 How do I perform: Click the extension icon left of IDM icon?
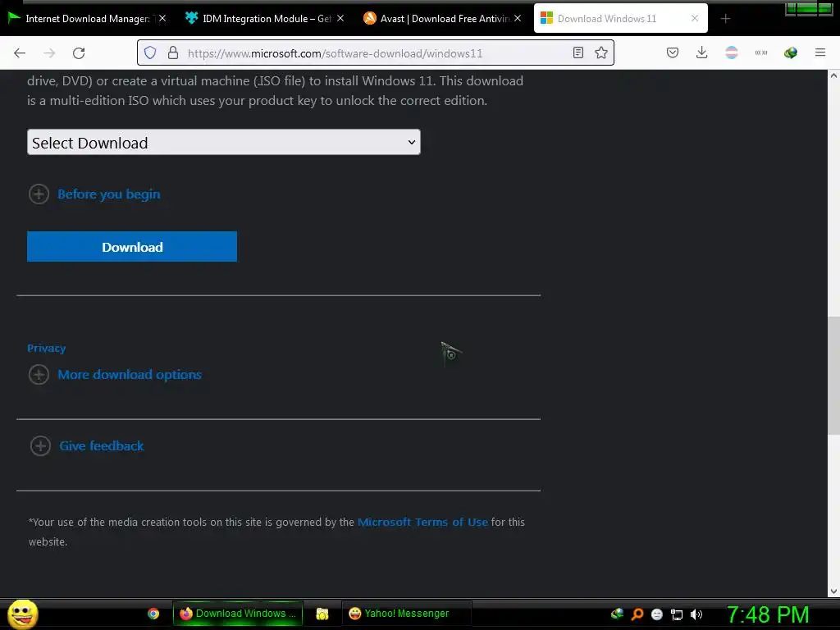pyautogui.click(x=761, y=52)
